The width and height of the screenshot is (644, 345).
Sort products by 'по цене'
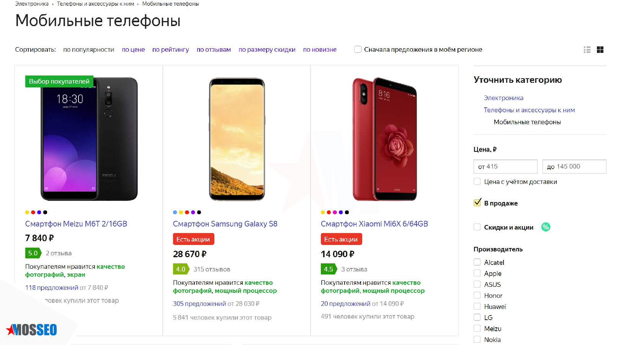pos(133,49)
